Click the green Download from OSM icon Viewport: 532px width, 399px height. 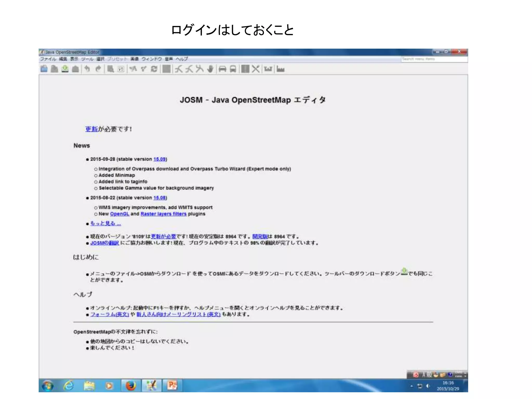pyautogui.click(x=65, y=69)
